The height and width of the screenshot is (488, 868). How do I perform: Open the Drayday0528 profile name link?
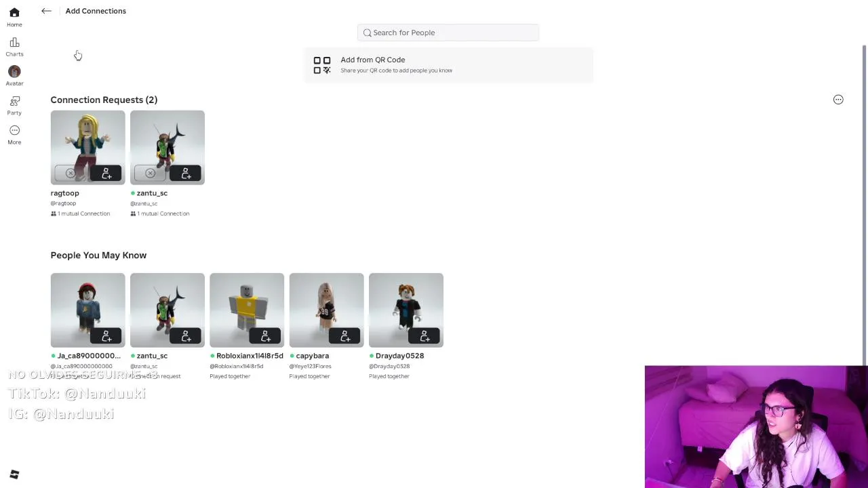399,356
